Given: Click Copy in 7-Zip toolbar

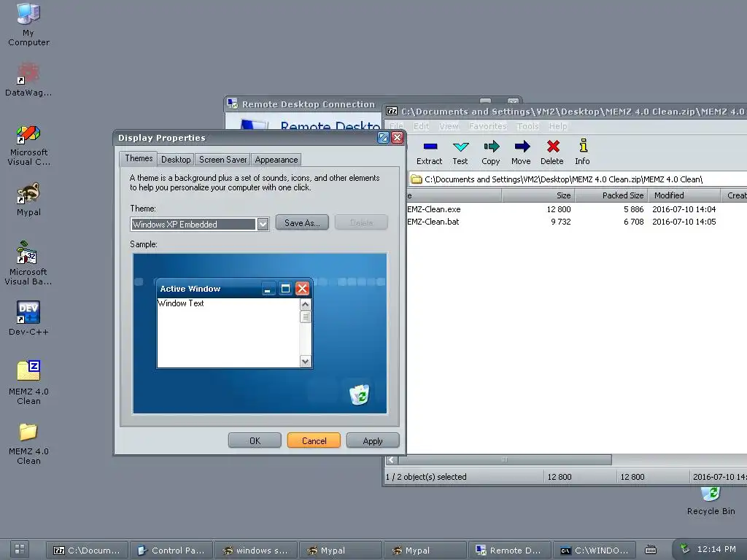Looking at the screenshot, I should point(491,153).
